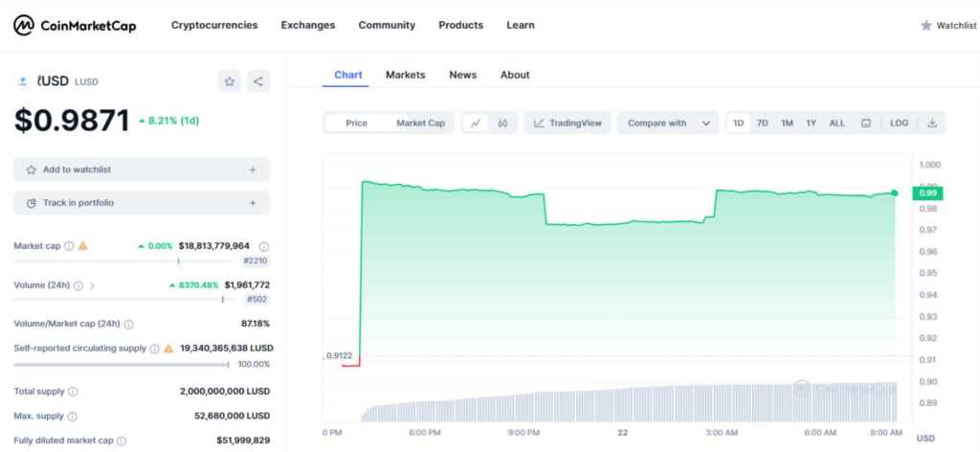The height and width of the screenshot is (452, 980).
Task: Click Volume (24h) info icon
Action: 78,285
